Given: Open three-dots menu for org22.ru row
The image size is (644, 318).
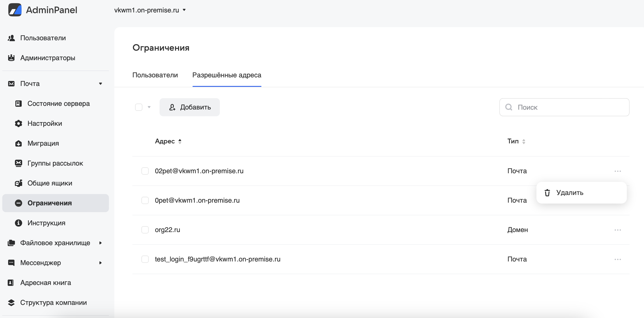Looking at the screenshot, I should 618,230.
